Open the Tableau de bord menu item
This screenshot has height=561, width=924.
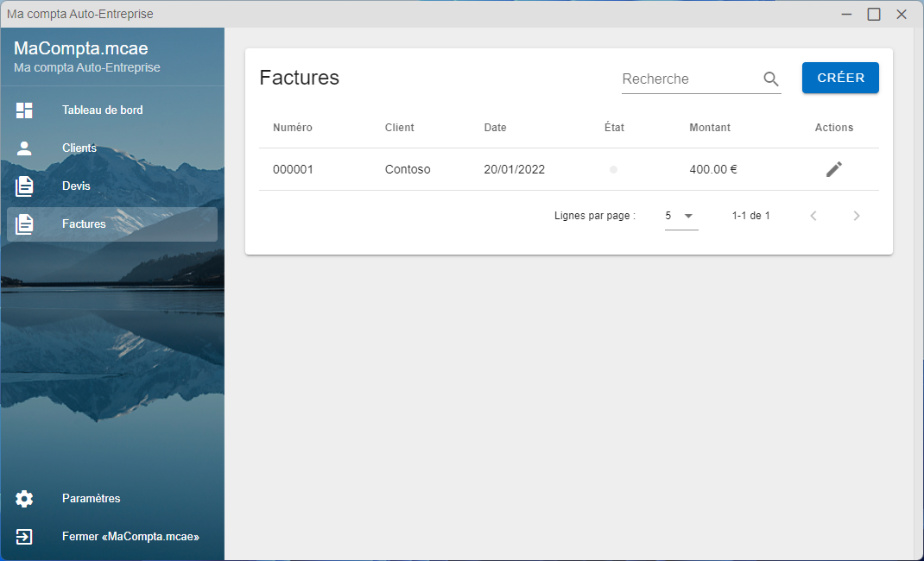click(x=112, y=110)
